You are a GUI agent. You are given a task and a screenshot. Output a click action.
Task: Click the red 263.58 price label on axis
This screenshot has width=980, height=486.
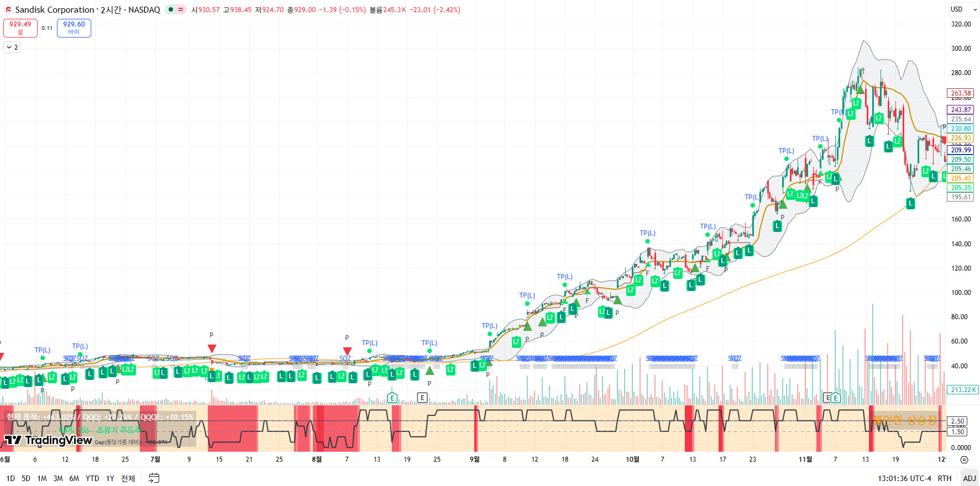961,93
